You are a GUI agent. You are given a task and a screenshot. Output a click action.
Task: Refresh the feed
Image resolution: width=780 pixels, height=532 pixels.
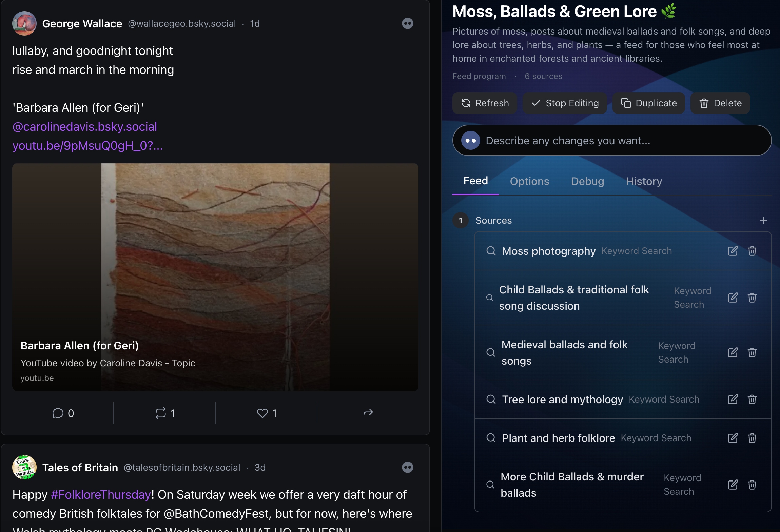tap(485, 103)
